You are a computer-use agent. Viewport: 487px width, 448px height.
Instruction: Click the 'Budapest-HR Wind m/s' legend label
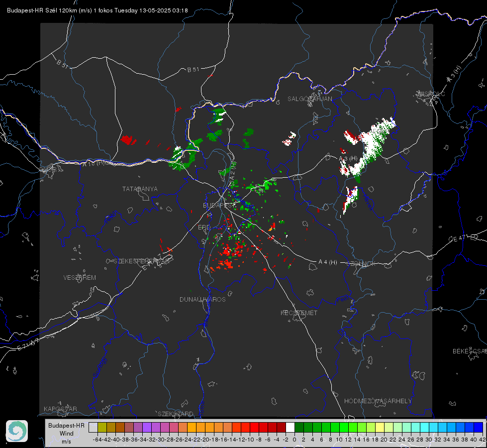click(x=67, y=433)
